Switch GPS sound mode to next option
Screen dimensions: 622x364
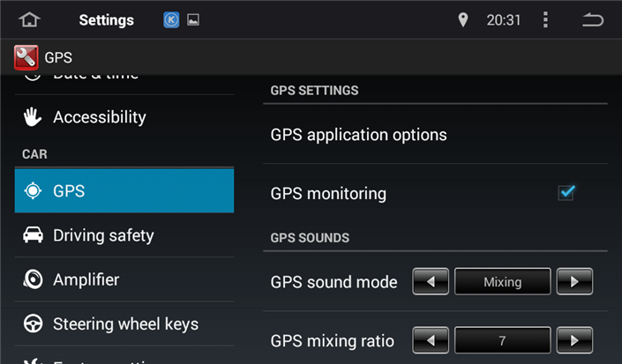pos(574,282)
